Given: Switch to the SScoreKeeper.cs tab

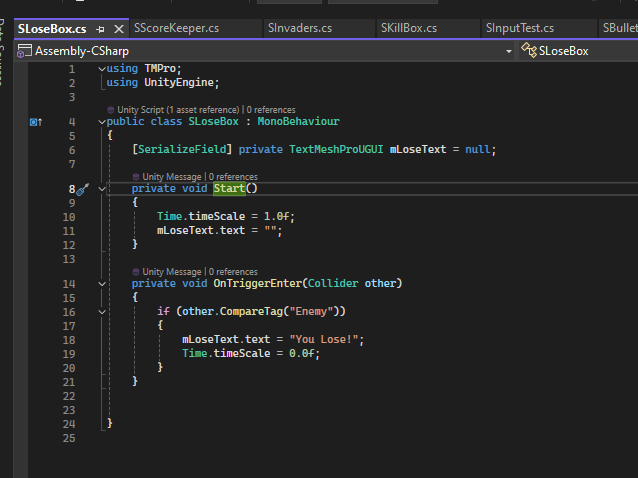Looking at the screenshot, I should coord(176,28).
